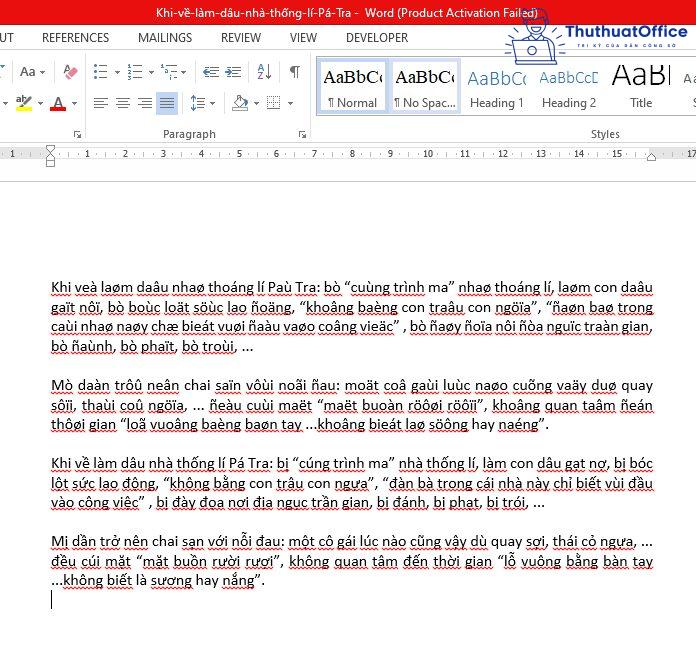Apply the No Spacing style
Viewport: 696px width, 645px height.
[x=425, y=87]
